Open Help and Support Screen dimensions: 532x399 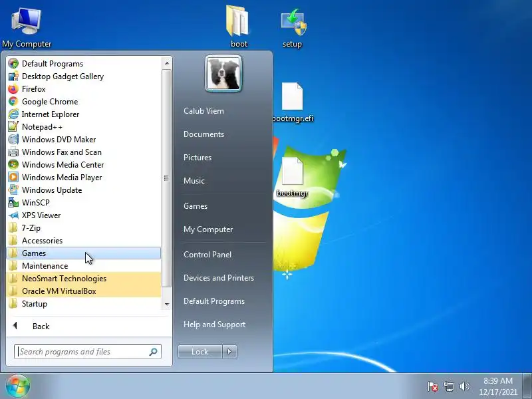pyautogui.click(x=214, y=325)
